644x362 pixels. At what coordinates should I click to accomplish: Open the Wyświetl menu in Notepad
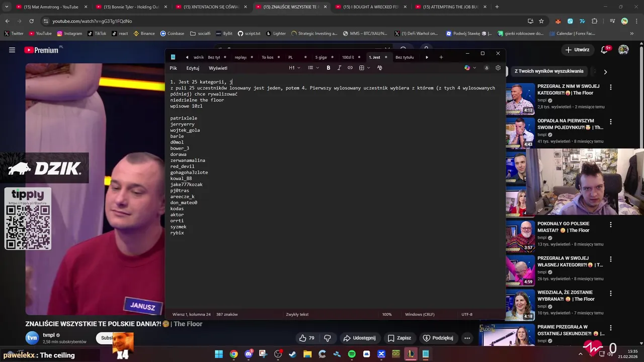218,68
